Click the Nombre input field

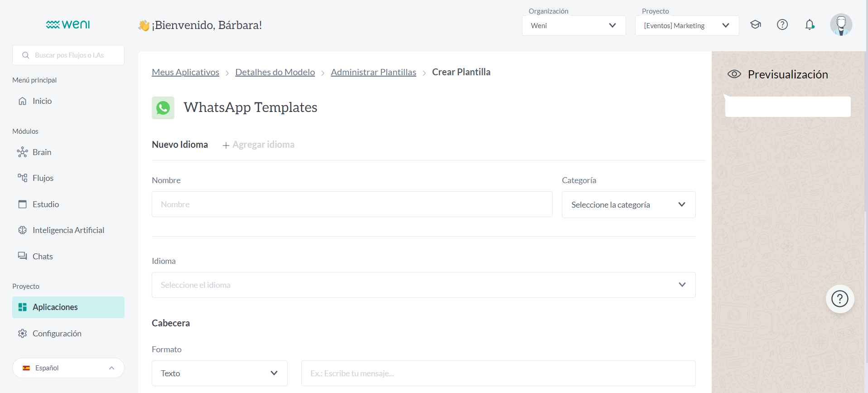coord(352,204)
